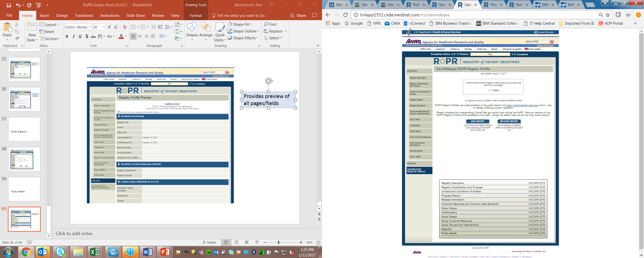Center-align text in the Paragraph group
644x258 pixels.
click(140, 37)
